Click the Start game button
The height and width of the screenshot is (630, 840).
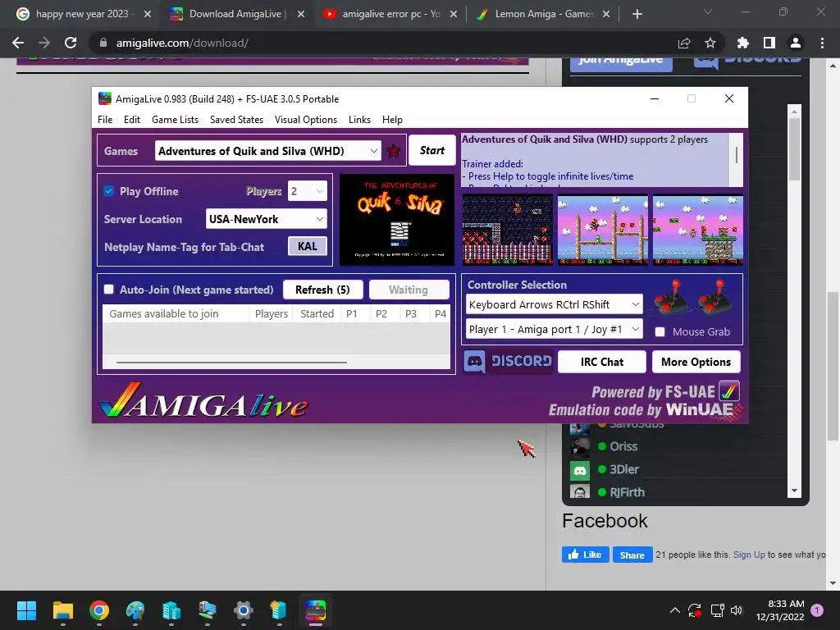[431, 151]
